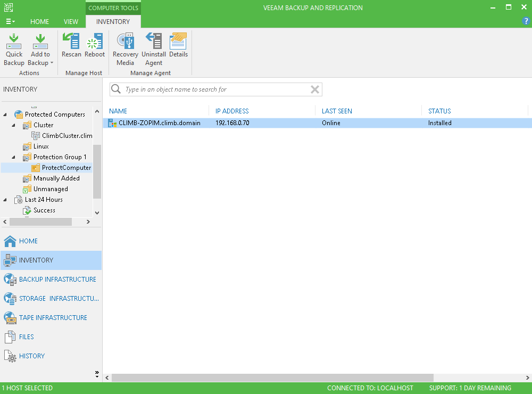Open Backup Infrastructure view
The image size is (532, 394).
point(51,279)
